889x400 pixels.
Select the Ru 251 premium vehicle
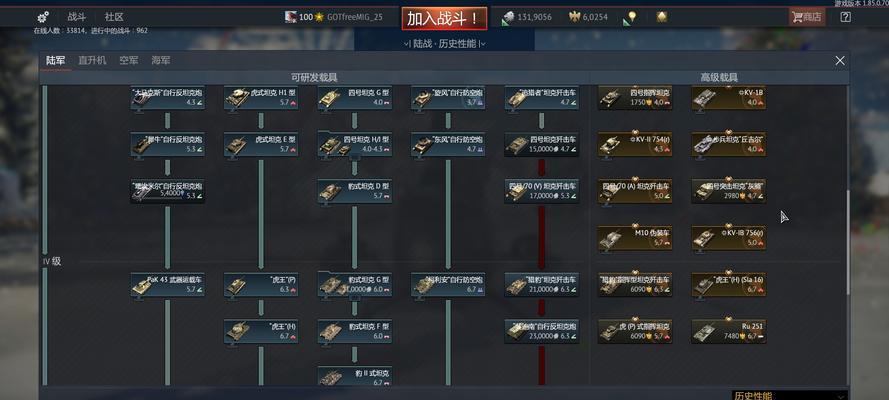[x=729, y=331]
